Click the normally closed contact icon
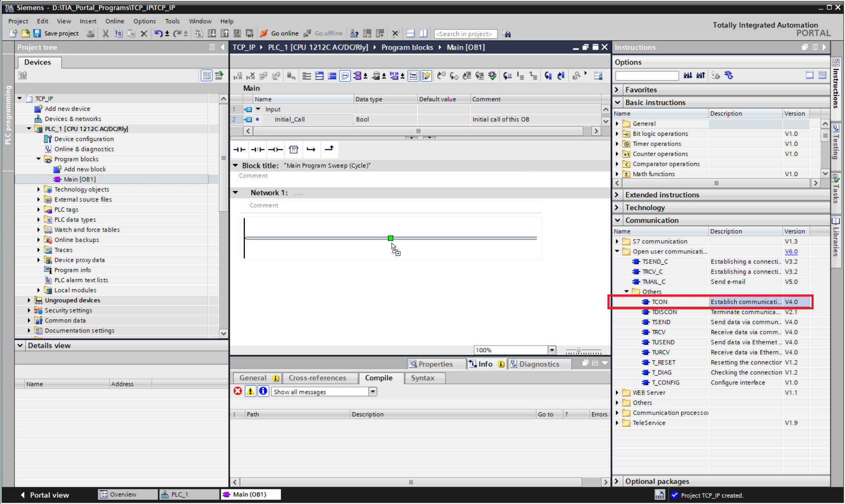The width and height of the screenshot is (845, 504). coord(257,149)
